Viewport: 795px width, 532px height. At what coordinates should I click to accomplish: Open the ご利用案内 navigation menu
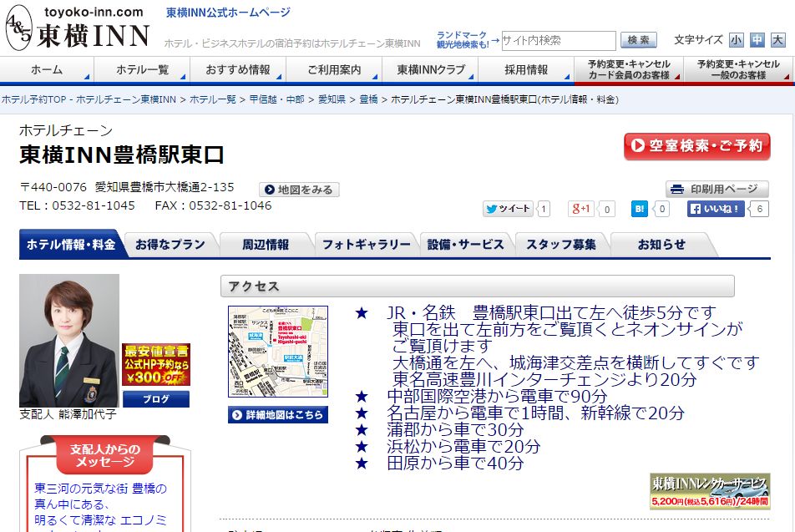pos(334,70)
